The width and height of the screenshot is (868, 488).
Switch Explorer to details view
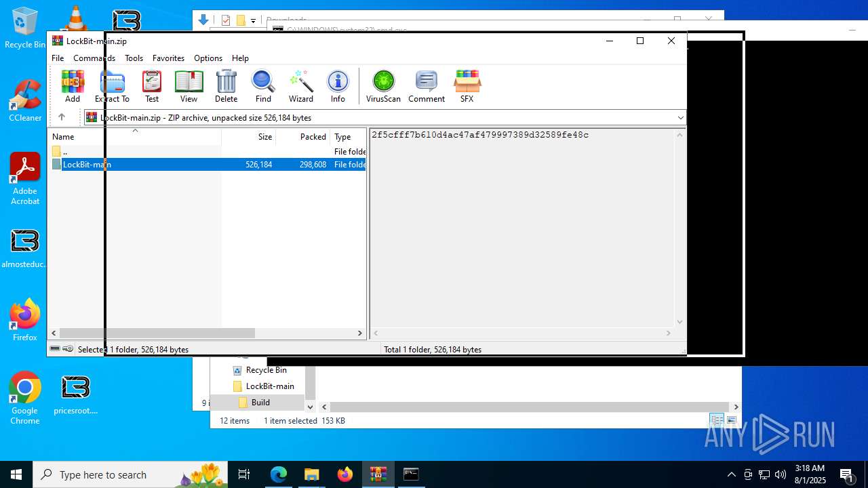[x=717, y=421]
